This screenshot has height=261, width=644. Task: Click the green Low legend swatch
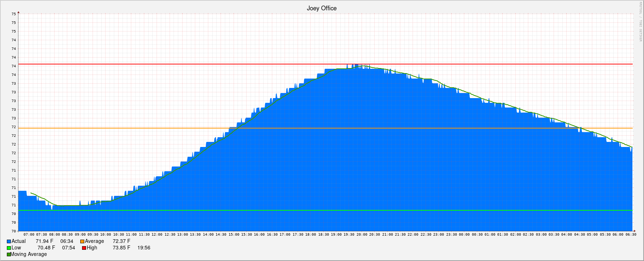pyautogui.click(x=9, y=248)
